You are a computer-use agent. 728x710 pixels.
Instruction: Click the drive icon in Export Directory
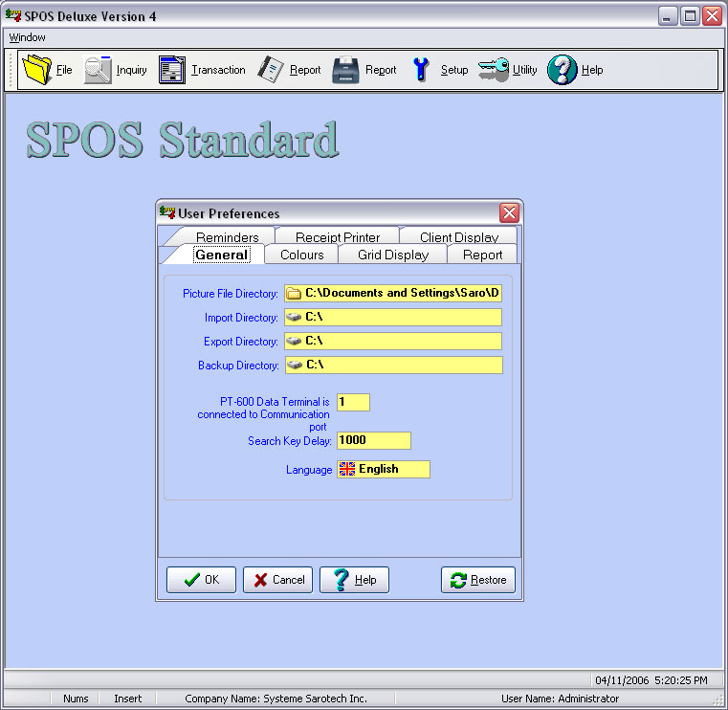click(294, 342)
